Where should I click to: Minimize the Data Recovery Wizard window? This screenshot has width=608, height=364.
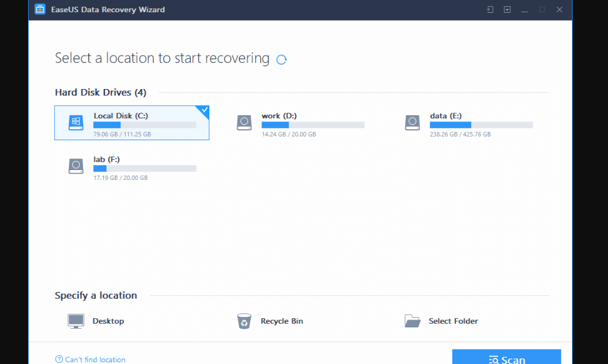point(524,10)
